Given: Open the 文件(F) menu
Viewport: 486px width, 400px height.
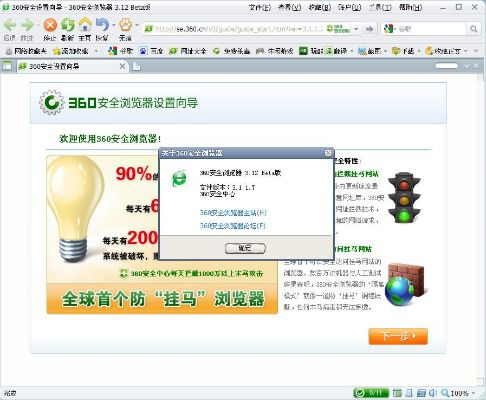Looking at the screenshot, I should click(x=260, y=7).
